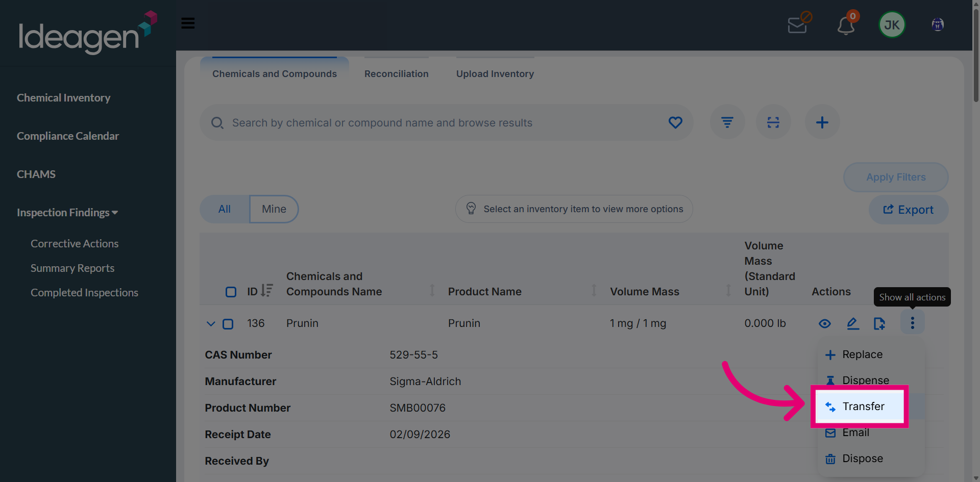The image size is (980, 482).
Task: Select the All toggle filter
Action: pos(225,209)
